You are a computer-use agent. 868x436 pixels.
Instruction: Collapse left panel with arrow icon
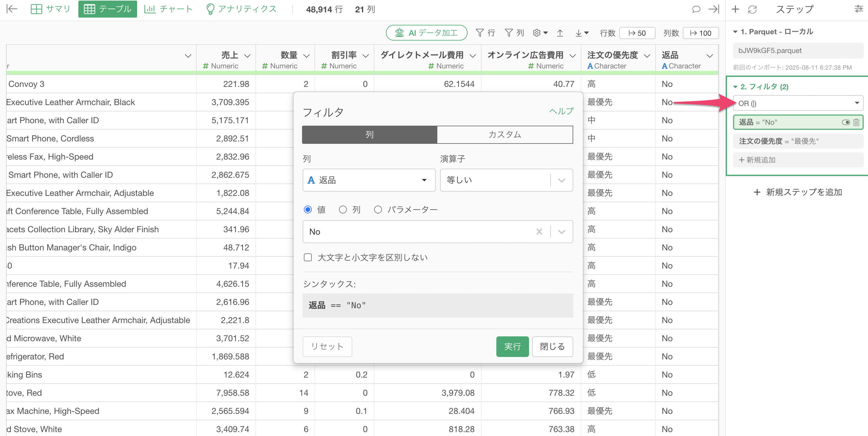[12, 9]
